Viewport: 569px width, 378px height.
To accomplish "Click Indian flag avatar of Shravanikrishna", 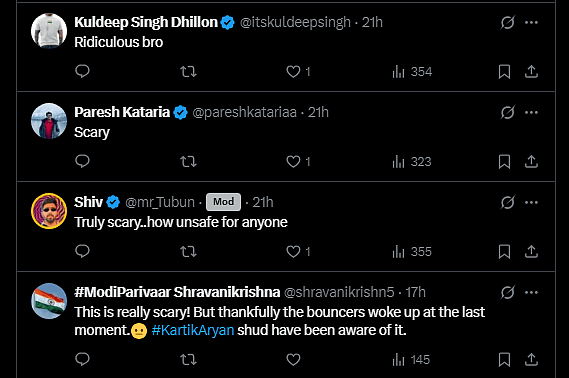I will (x=49, y=301).
